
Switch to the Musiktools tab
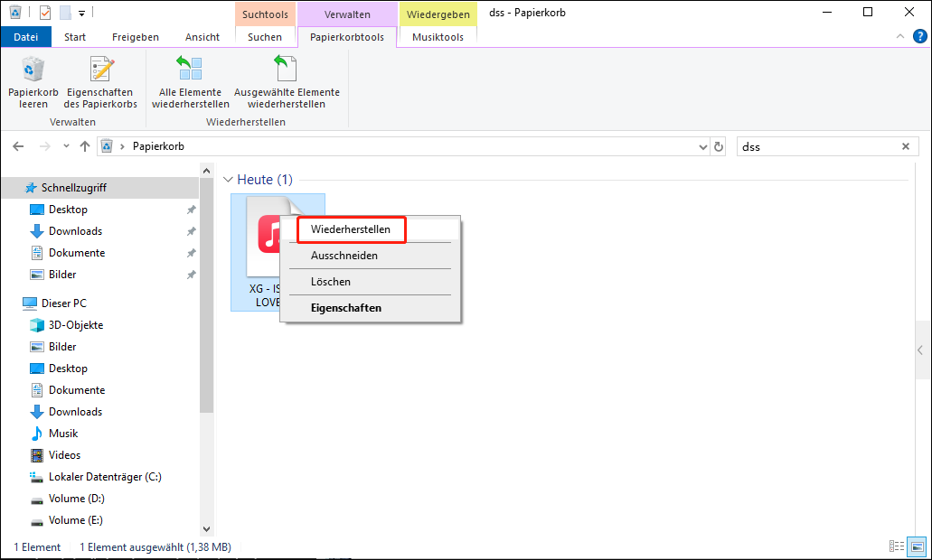pos(438,37)
